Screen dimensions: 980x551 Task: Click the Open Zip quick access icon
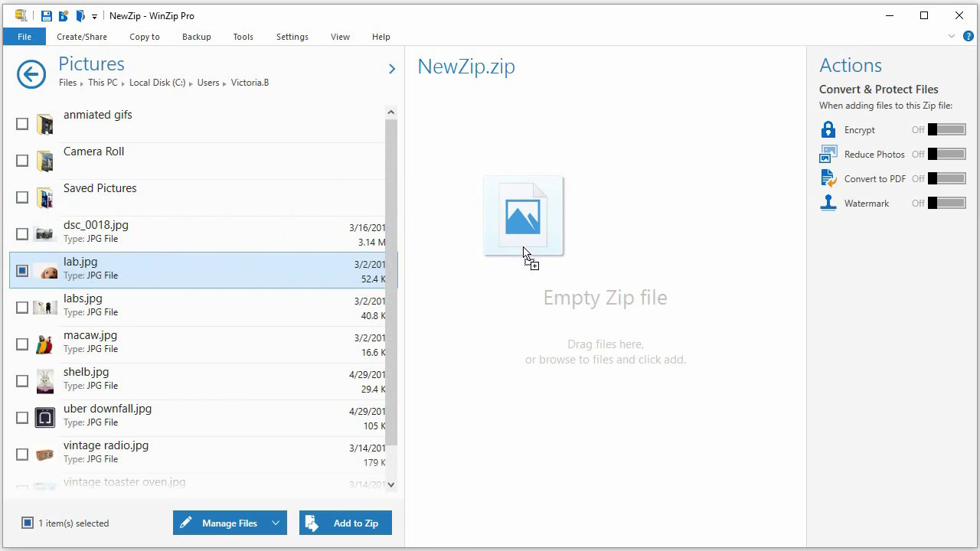click(x=80, y=15)
